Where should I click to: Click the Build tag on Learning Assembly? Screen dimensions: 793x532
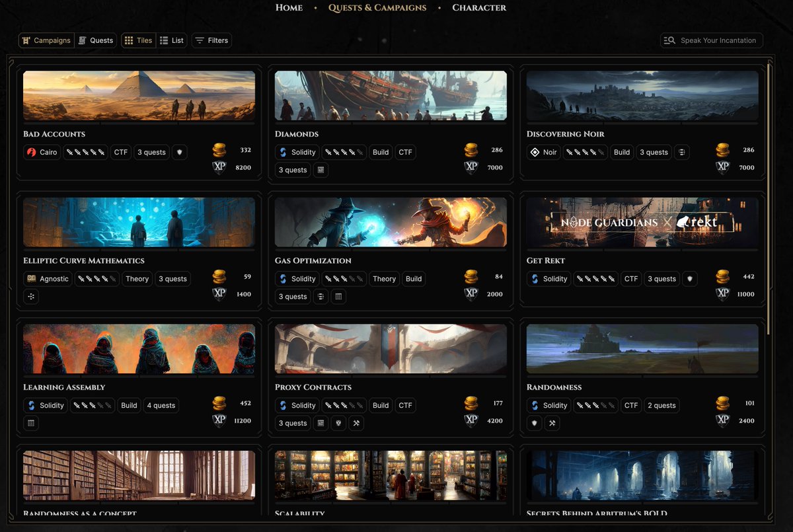(129, 405)
